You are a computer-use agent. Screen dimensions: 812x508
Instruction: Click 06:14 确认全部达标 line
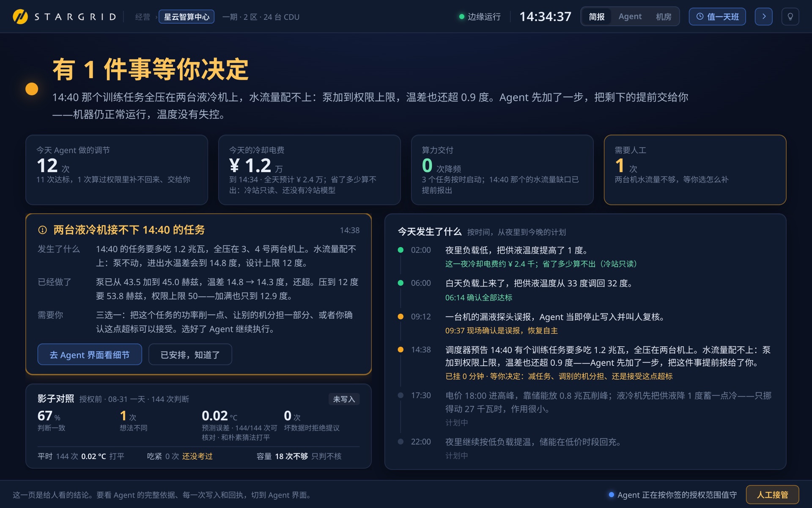(x=478, y=298)
